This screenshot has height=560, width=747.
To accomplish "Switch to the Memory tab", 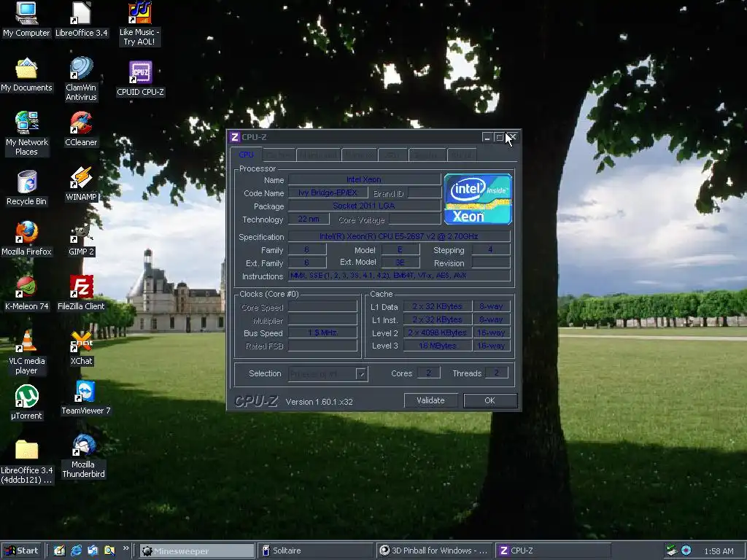I will coord(359,155).
